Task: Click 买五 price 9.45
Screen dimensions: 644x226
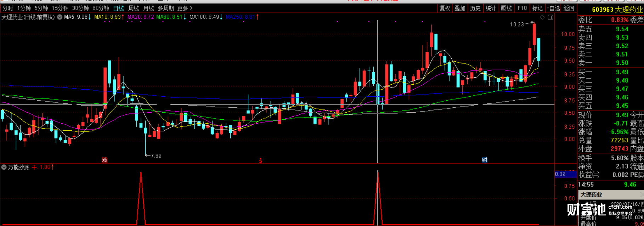Action: pyautogui.click(x=622, y=106)
